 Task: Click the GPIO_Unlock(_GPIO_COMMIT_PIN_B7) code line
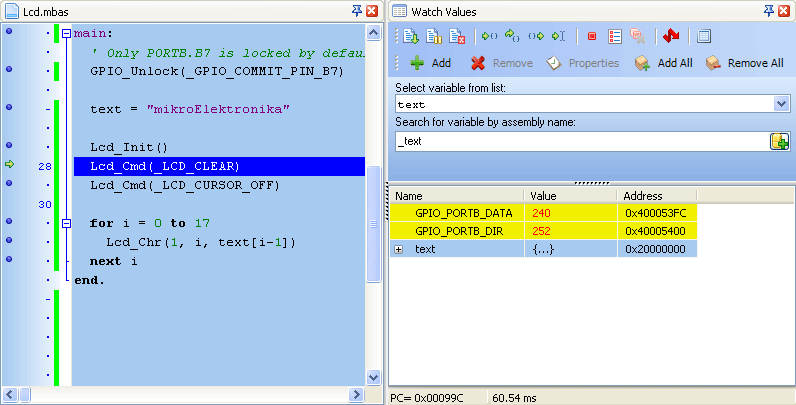point(217,72)
